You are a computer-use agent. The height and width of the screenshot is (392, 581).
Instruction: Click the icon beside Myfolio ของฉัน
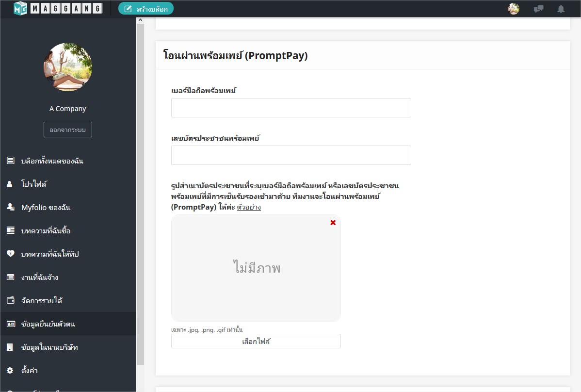pos(11,207)
